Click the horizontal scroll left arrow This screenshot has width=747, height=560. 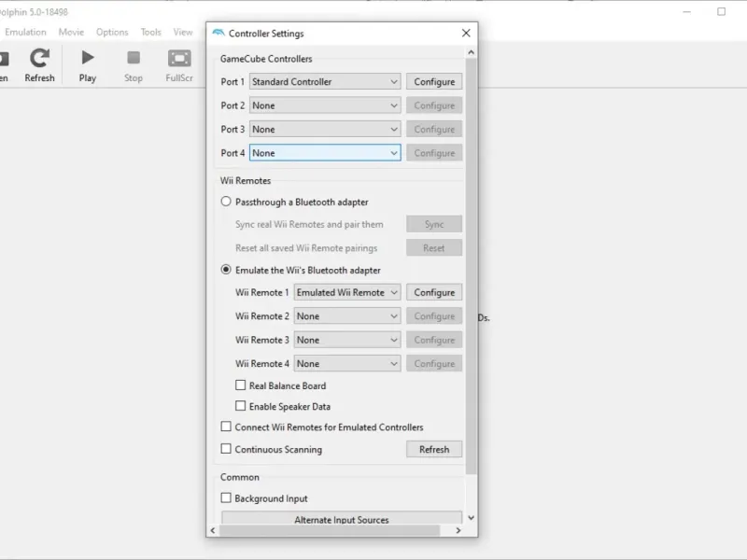(x=213, y=530)
